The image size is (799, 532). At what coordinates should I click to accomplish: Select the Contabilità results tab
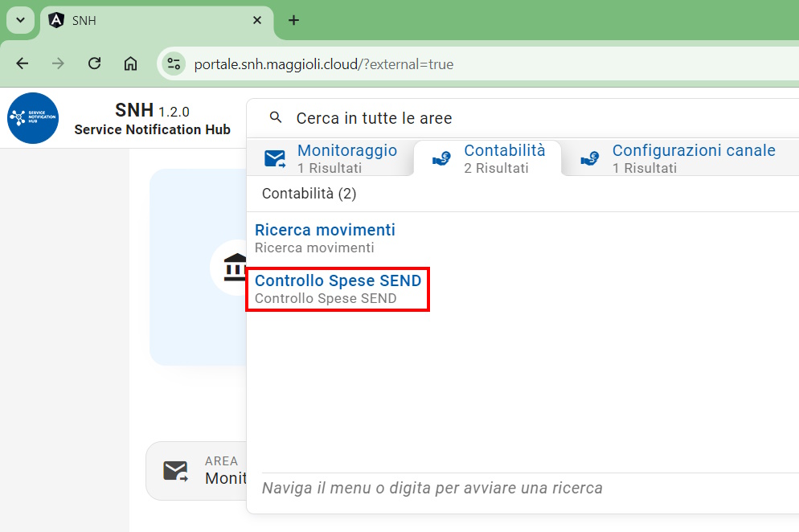tap(488, 158)
